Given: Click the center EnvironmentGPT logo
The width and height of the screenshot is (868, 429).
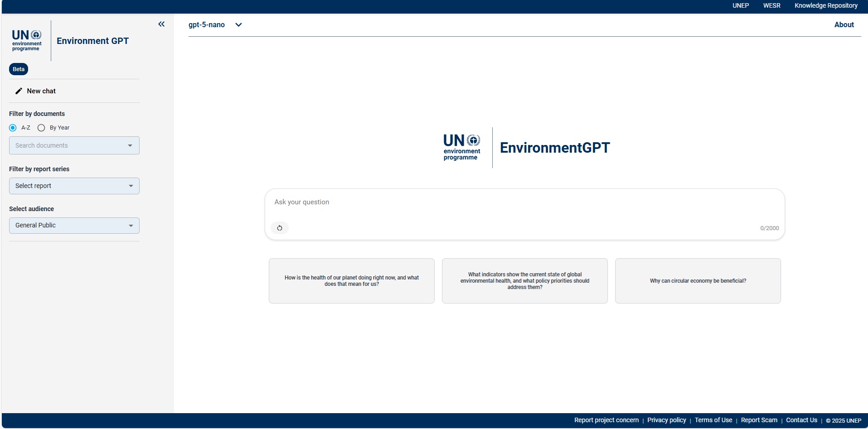Looking at the screenshot, I should pyautogui.click(x=526, y=148).
